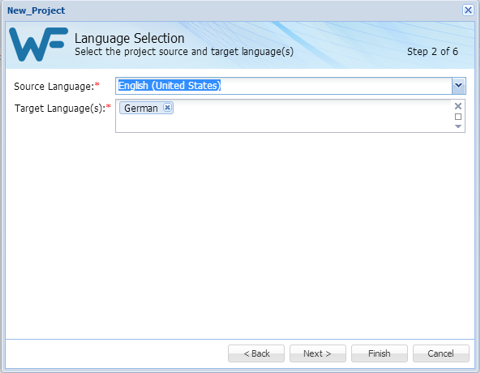Proceed with the Next button
Image resolution: width=480 pixels, height=373 pixels.
(x=318, y=353)
